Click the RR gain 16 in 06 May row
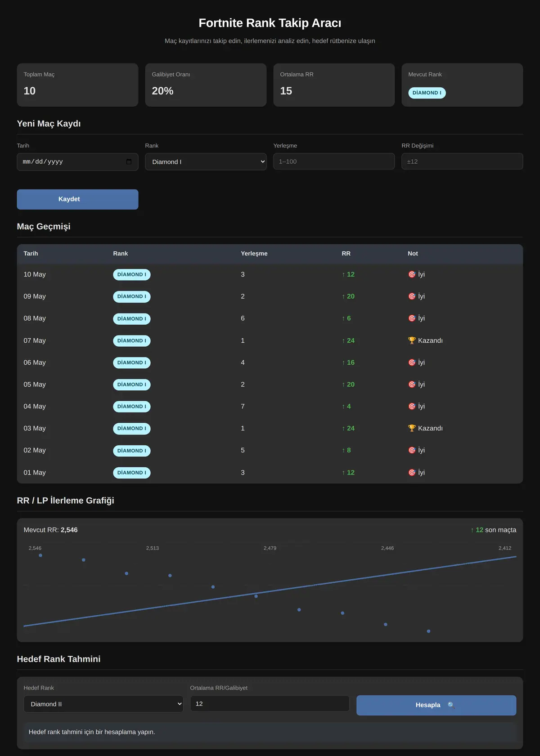 [348, 362]
